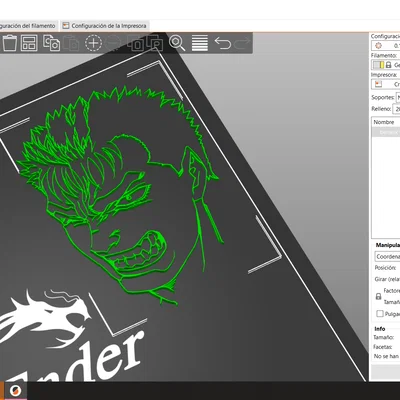This screenshot has height=400, width=400.
Task: Toggle the scale factor proportion lock
Action: (378, 296)
